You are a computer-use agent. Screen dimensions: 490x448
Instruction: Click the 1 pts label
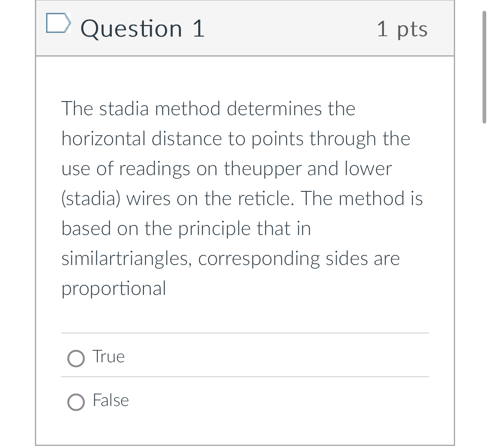click(402, 28)
